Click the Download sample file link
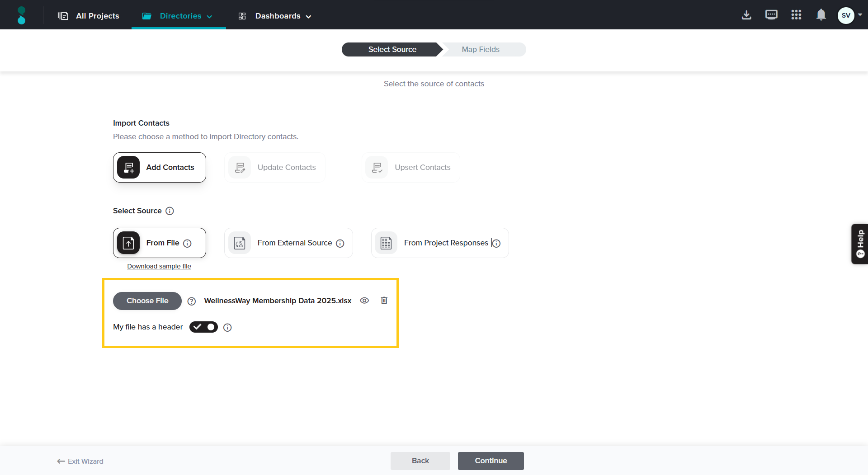This screenshot has height=475, width=868. pos(159,267)
